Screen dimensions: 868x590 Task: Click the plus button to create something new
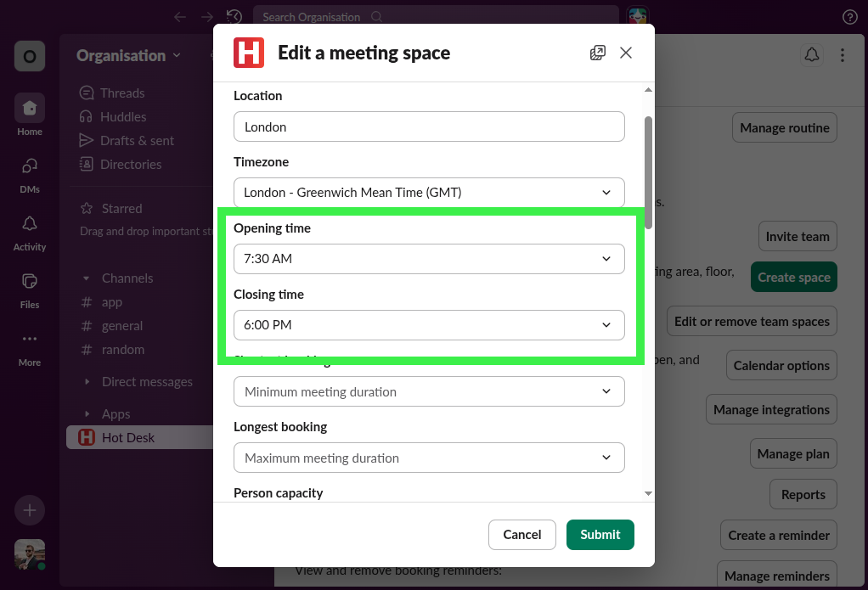tap(29, 510)
